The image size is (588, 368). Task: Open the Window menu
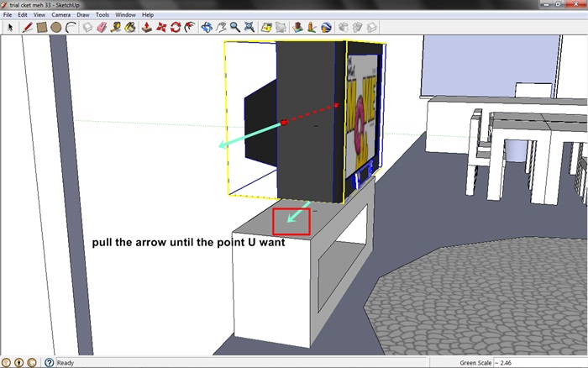pyautogui.click(x=125, y=15)
